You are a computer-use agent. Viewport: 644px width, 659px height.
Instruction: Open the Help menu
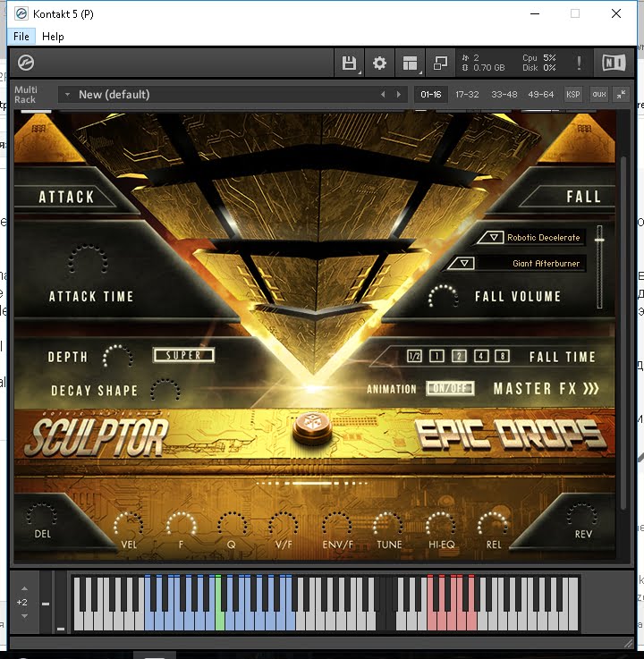(x=53, y=37)
